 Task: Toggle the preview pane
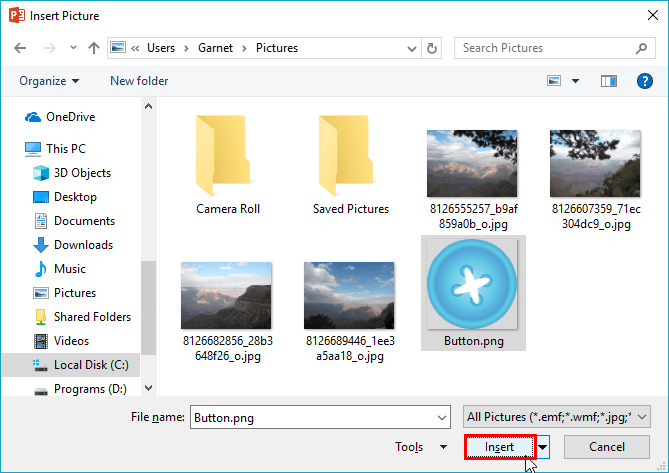coord(609,81)
